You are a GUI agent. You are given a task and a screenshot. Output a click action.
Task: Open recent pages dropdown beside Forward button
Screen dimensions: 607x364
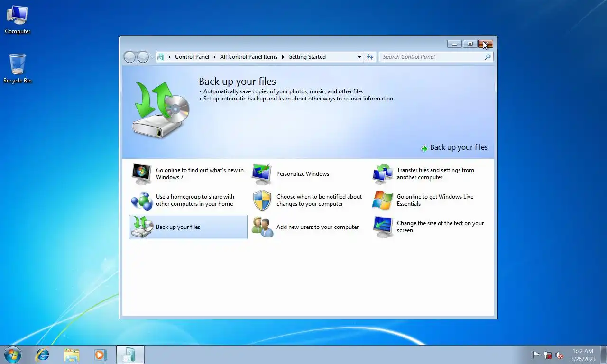(152, 57)
